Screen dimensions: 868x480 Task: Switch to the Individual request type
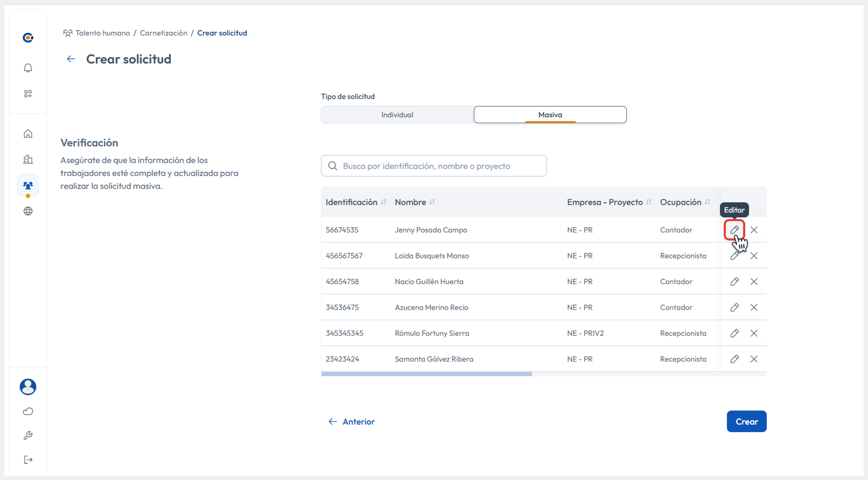[x=397, y=115]
